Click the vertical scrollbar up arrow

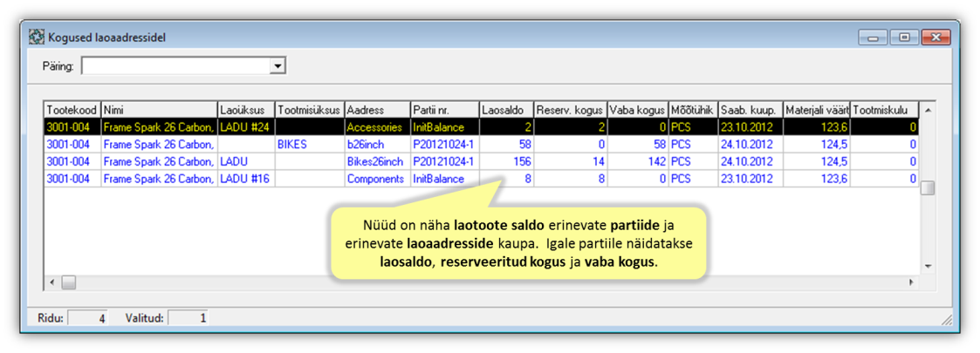point(929,109)
